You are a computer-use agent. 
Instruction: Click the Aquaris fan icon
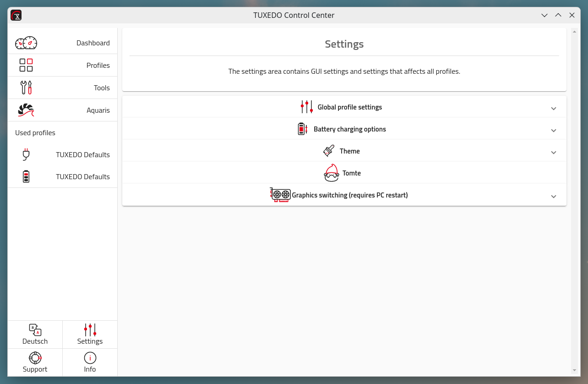[x=26, y=110]
